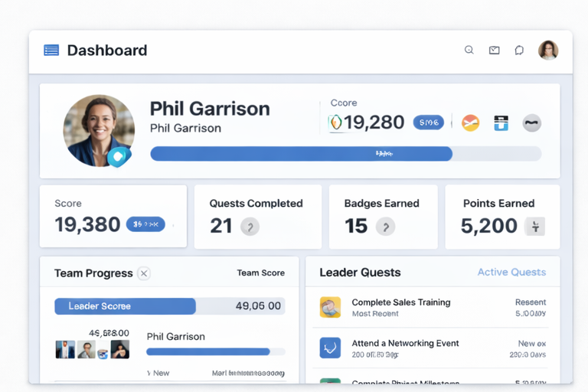The height and width of the screenshot is (392, 588).
Task: Open the Active Quests link
Action: [x=511, y=272]
